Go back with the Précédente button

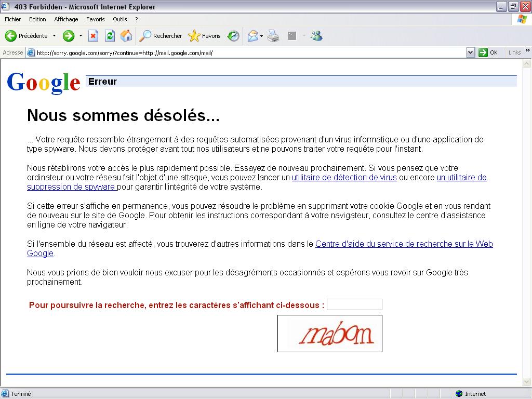click(x=26, y=36)
